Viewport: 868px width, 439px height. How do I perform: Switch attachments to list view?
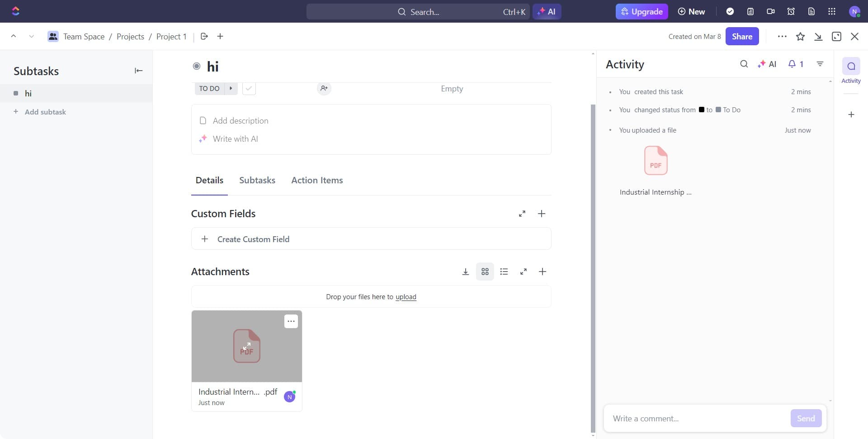pyautogui.click(x=504, y=272)
